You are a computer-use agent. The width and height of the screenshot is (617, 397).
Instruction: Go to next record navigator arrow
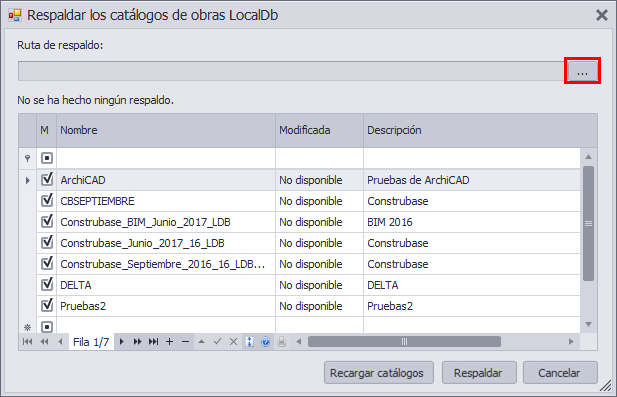122,342
